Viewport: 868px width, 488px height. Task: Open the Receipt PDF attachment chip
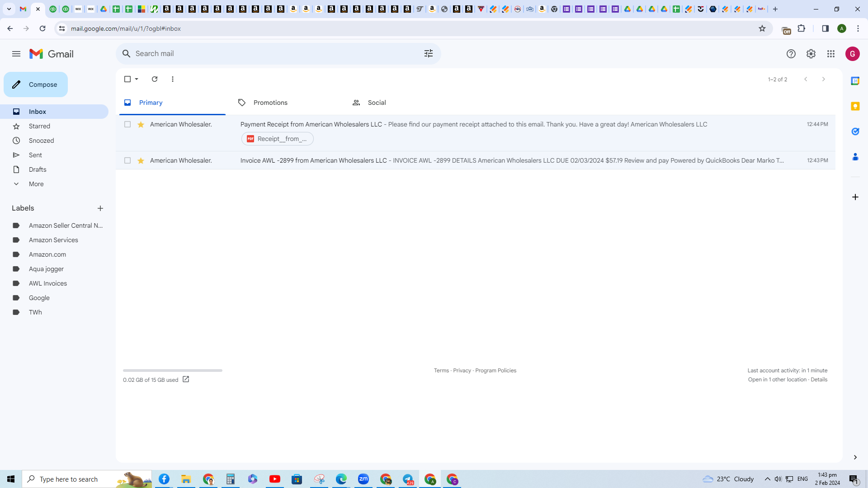click(278, 139)
